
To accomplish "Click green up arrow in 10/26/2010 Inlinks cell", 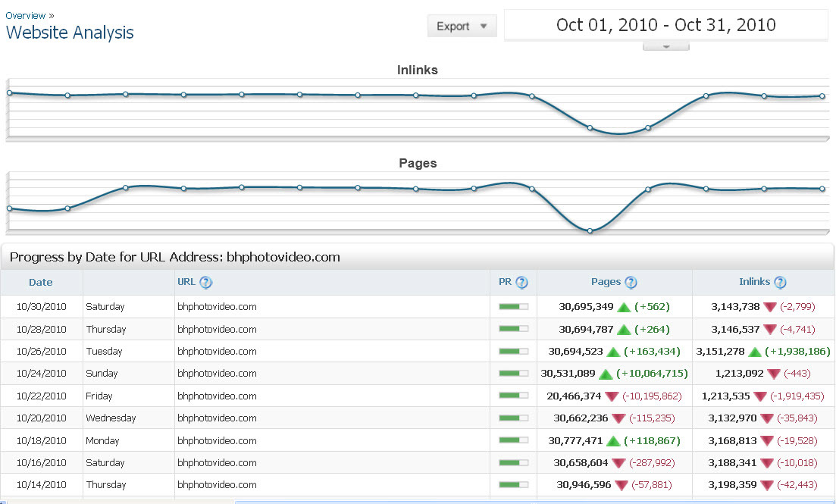I will coord(755,352).
